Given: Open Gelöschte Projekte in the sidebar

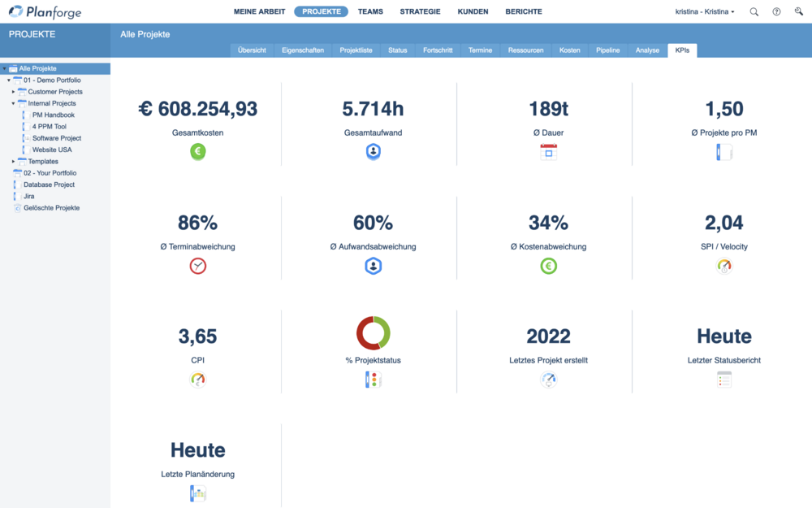Looking at the screenshot, I should click(x=52, y=208).
